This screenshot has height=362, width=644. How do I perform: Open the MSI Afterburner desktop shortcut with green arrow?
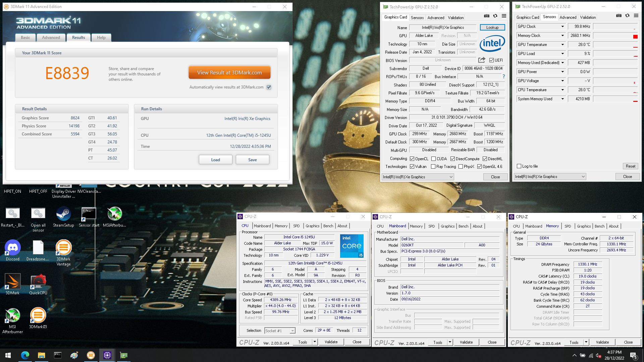tap(12, 320)
